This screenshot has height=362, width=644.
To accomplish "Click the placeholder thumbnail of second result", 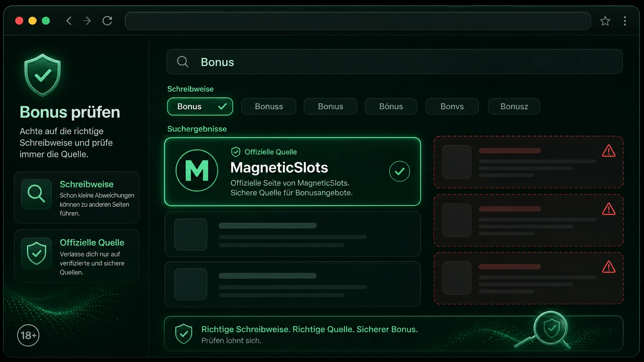I will coord(191,234).
